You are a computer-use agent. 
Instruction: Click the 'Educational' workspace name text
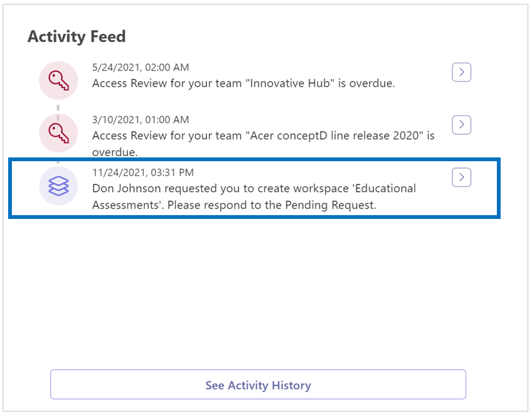point(385,188)
